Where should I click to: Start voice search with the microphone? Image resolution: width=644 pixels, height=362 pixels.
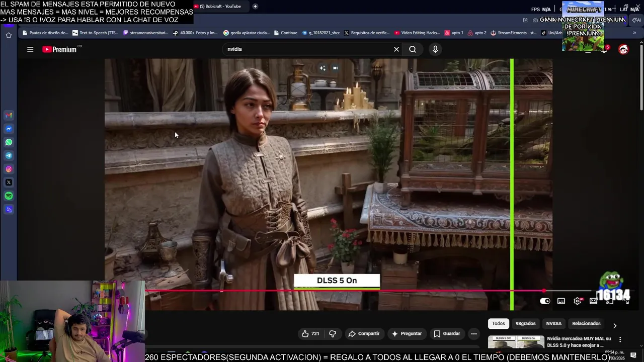pos(435,49)
